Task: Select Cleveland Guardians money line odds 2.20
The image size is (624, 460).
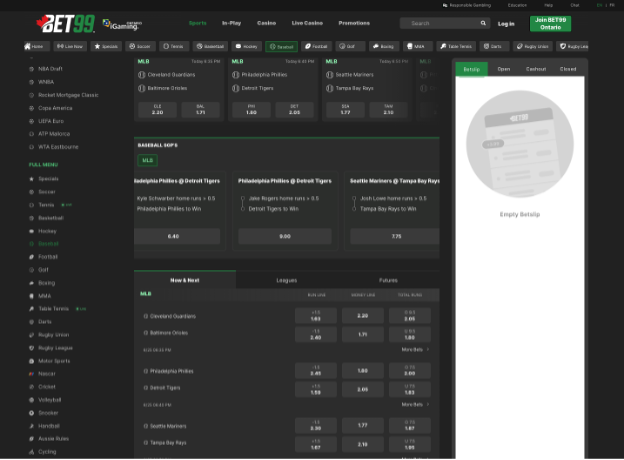Action: (x=363, y=315)
